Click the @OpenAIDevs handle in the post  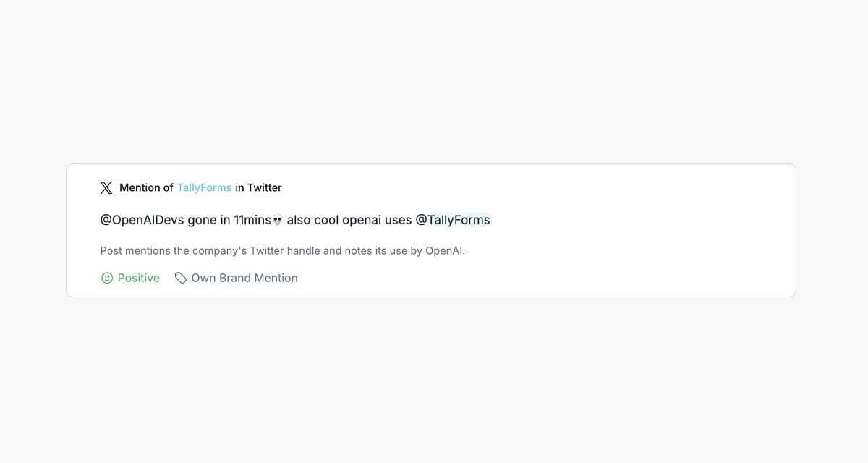tap(142, 219)
